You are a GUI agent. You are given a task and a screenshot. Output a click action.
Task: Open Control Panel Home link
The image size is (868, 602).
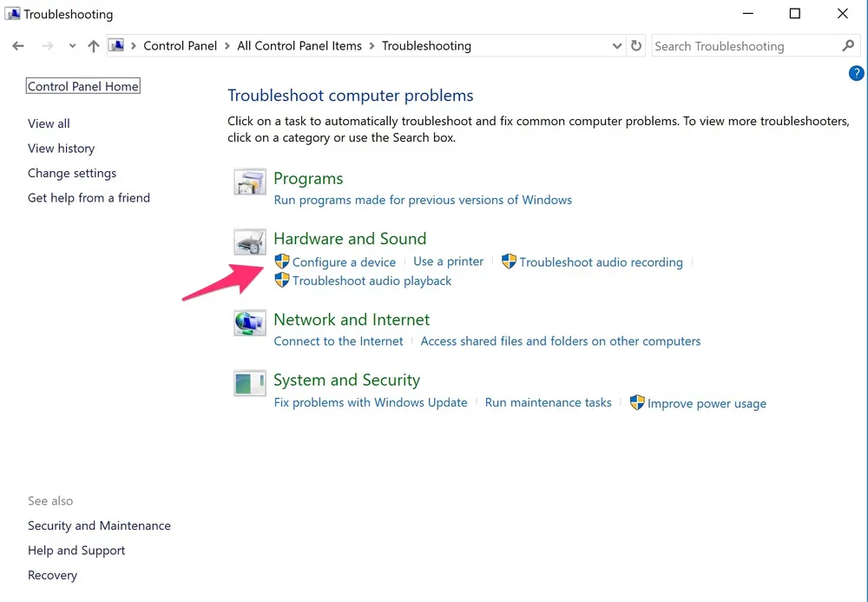(x=83, y=87)
